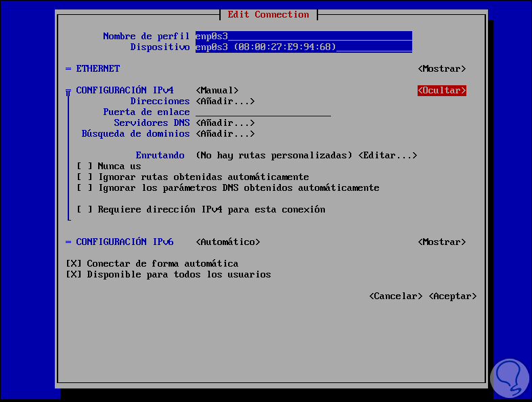Screen dimensions: 532x402
Task: Click '(No hay rutas personalizadas)' text
Action: coord(274,156)
